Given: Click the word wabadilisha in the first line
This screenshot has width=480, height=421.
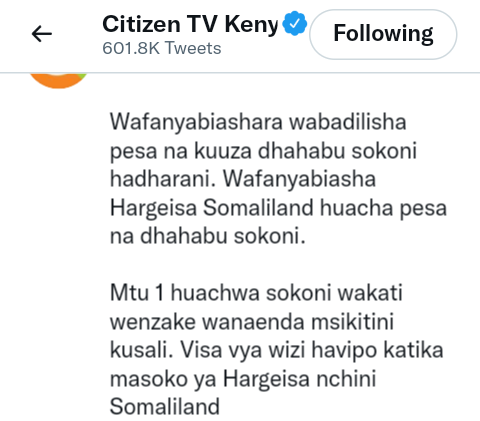Looking at the screenshot, I should tap(348, 122).
